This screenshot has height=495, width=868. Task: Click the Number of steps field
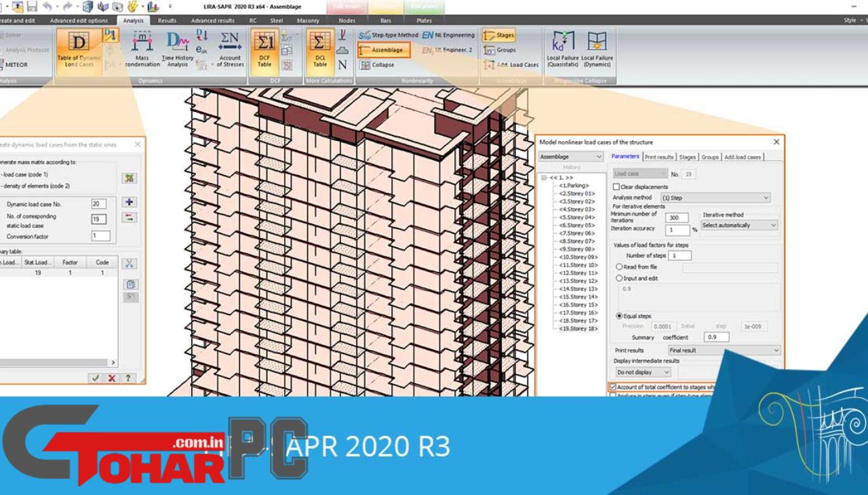679,256
